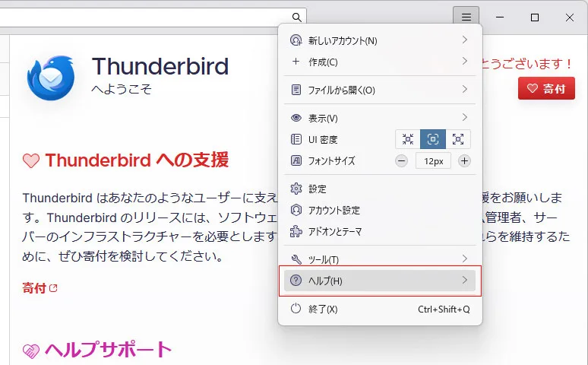Choose ファイルから開く(O) from the menu

tap(380, 90)
